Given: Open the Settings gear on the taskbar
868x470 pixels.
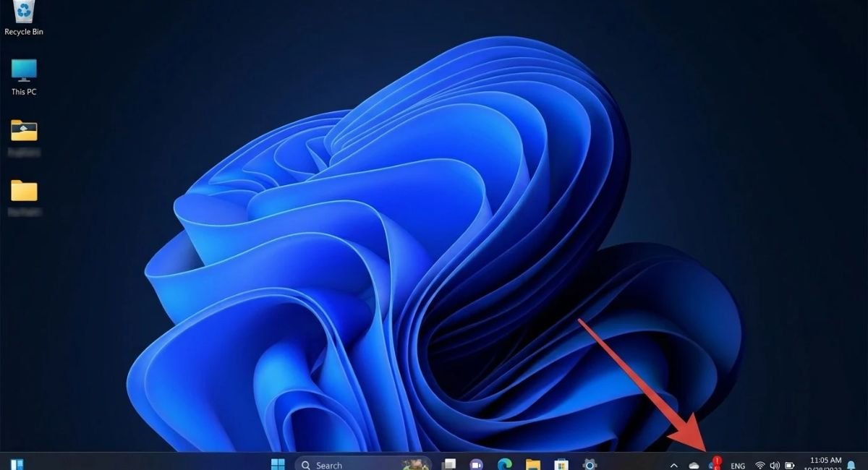Looking at the screenshot, I should (x=590, y=465).
